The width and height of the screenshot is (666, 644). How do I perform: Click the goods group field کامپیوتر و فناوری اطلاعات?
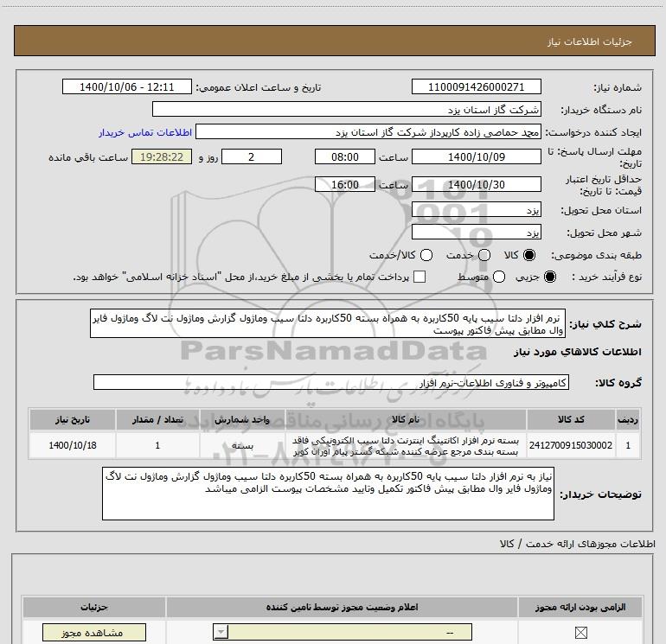331,382
